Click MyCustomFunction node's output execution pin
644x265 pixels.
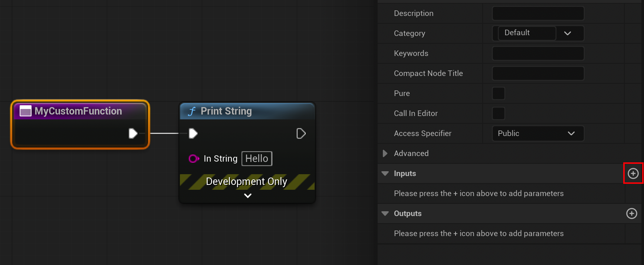[x=133, y=133]
